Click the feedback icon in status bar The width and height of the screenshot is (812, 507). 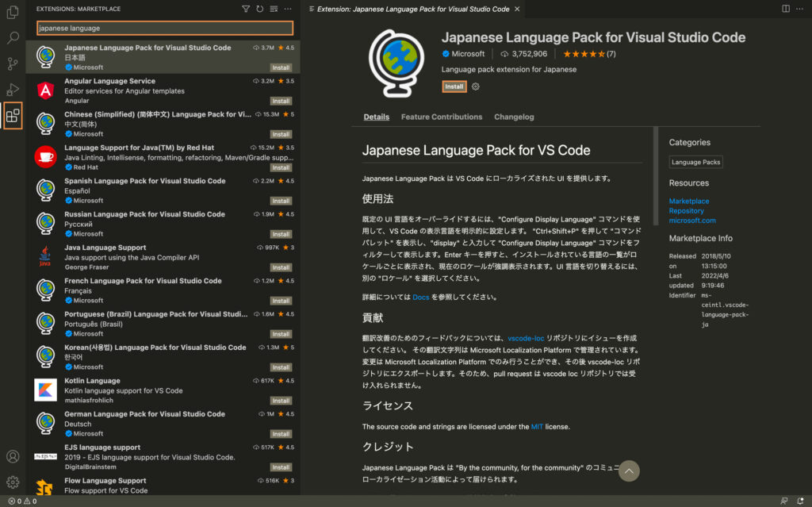pos(784,501)
